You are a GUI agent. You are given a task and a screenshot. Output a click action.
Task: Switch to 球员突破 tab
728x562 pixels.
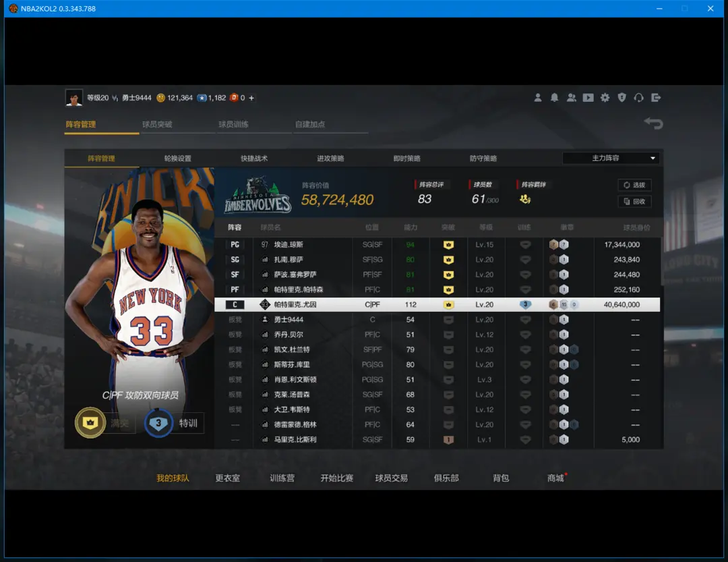(x=157, y=124)
